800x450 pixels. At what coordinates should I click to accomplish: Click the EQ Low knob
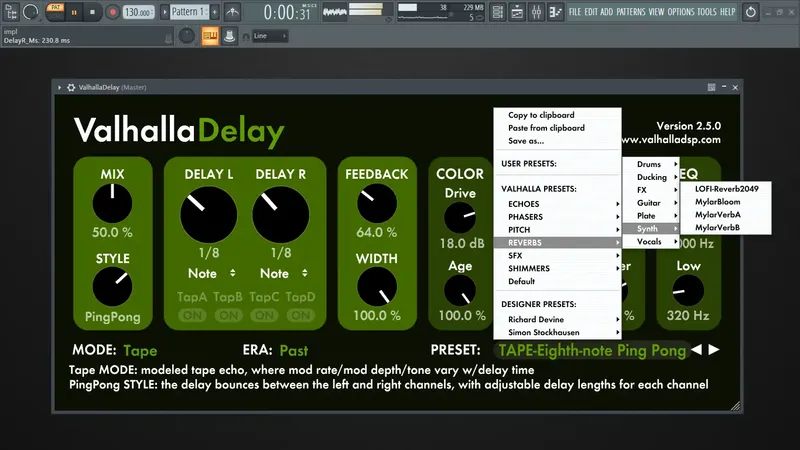[688, 291]
